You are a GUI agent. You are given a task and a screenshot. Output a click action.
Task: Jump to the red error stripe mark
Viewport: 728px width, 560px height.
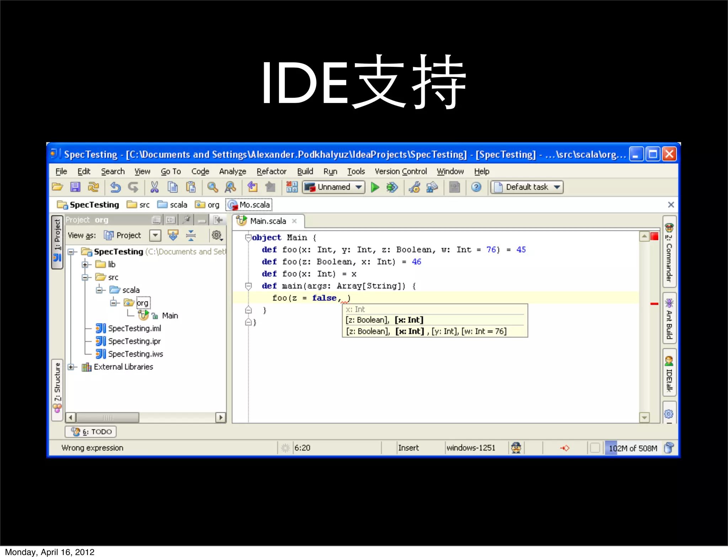(654, 304)
